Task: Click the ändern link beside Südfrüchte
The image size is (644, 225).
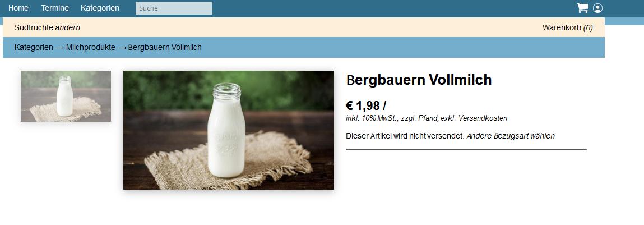Action: pos(67,28)
